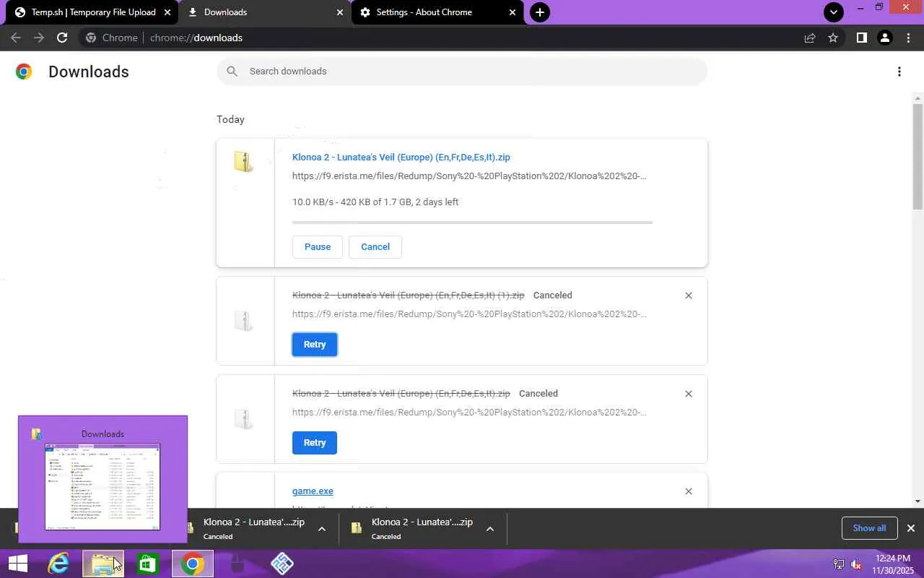Click the '10.0 KB/s - 420 KB of 1.7 GB' status text
The height and width of the screenshot is (578, 924).
coord(375,202)
